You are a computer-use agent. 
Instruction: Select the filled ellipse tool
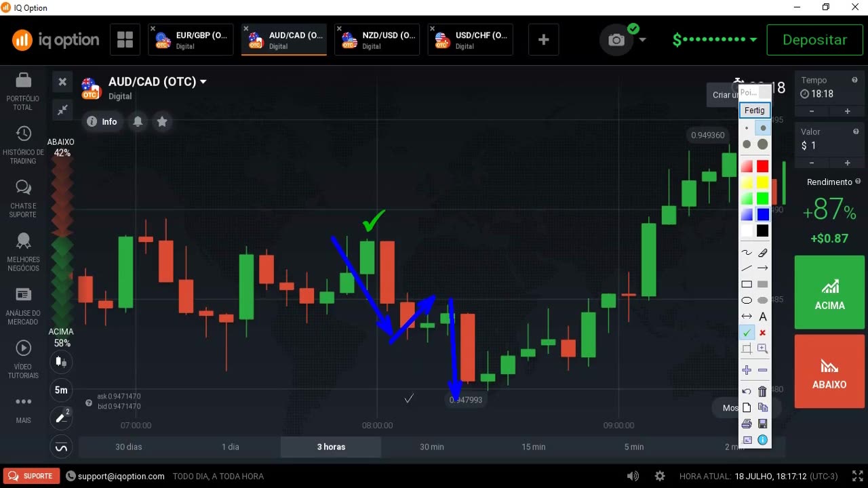tap(763, 300)
